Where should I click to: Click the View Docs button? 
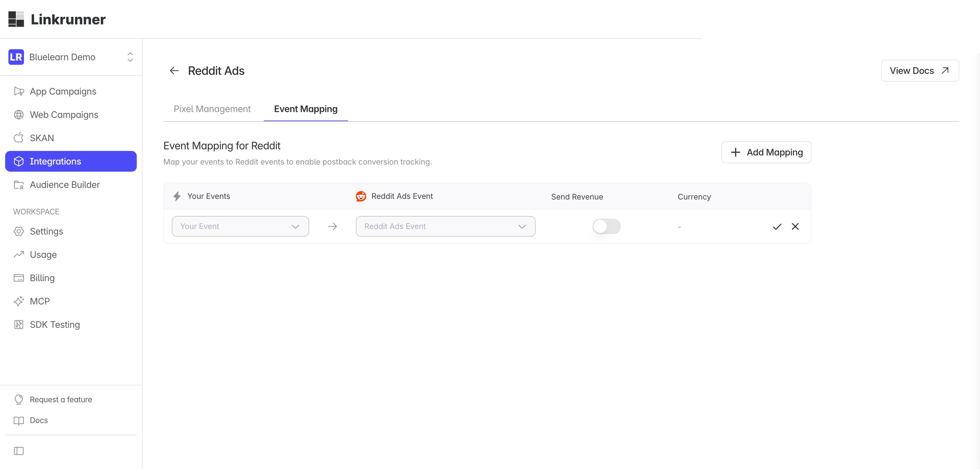coord(920,71)
